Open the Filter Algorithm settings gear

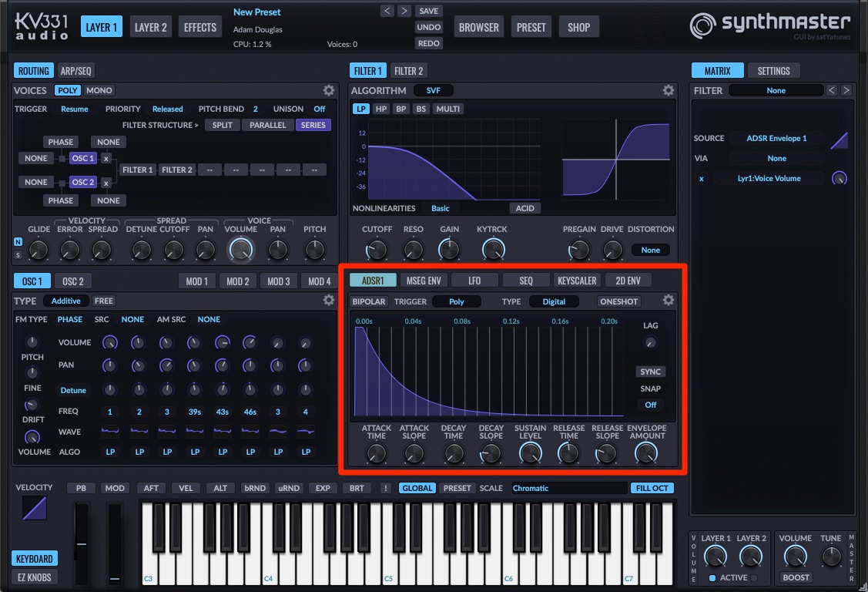[669, 90]
